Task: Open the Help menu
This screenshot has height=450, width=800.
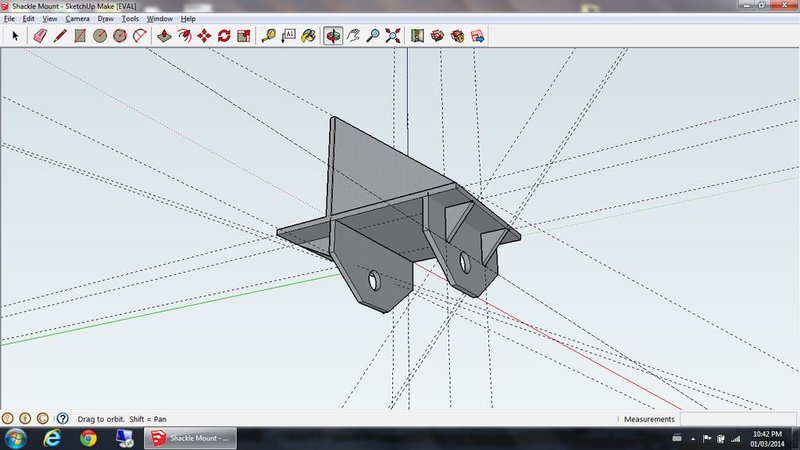Action: coord(188,19)
